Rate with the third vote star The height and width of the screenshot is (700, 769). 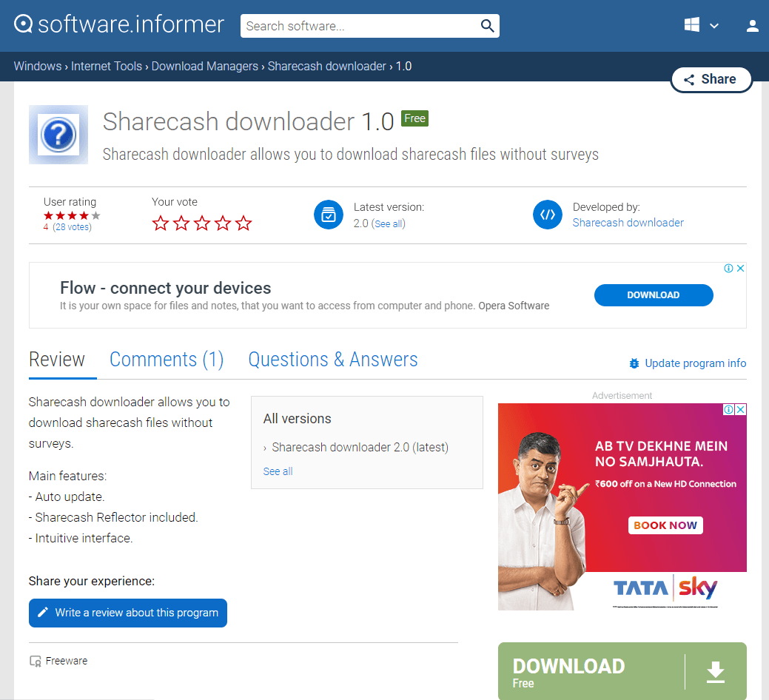(x=202, y=223)
